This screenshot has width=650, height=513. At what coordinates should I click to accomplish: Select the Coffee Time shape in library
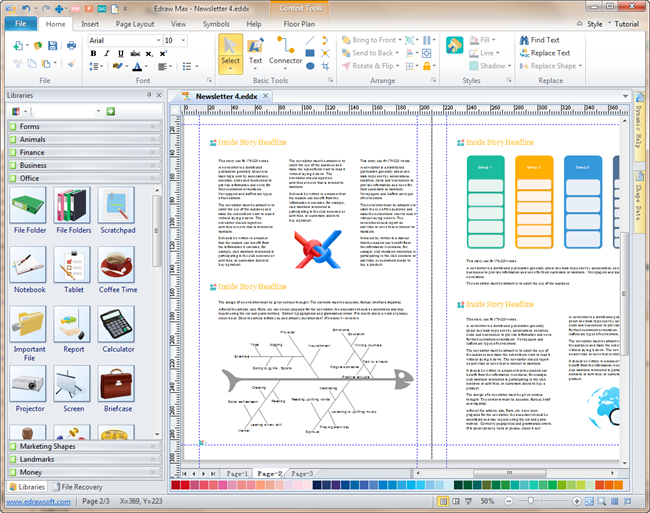117,267
